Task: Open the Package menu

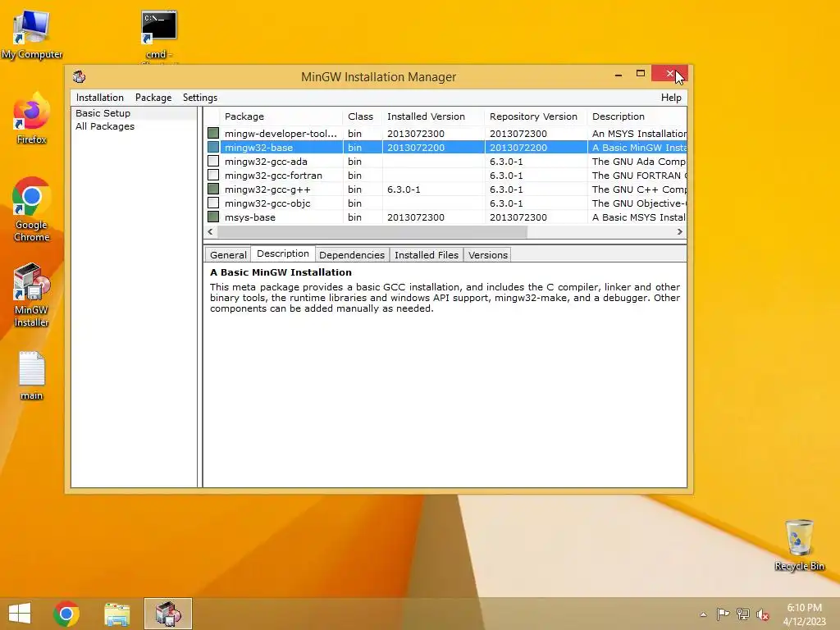Action: [x=153, y=98]
